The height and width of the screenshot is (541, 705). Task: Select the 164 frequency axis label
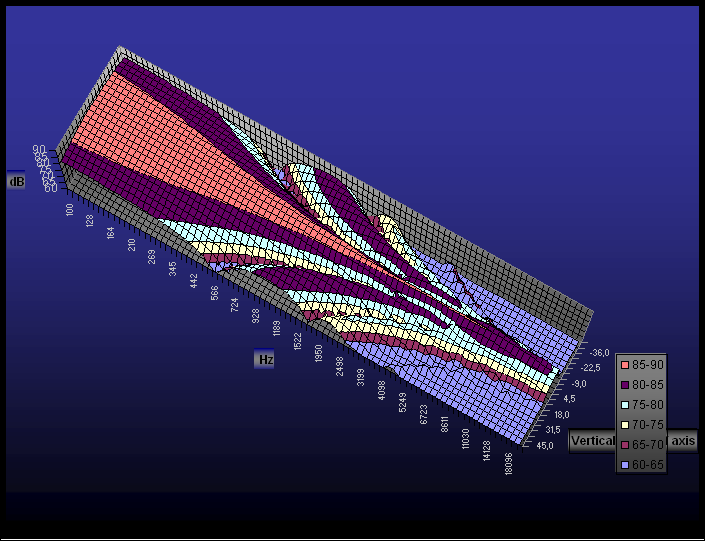pos(111,232)
